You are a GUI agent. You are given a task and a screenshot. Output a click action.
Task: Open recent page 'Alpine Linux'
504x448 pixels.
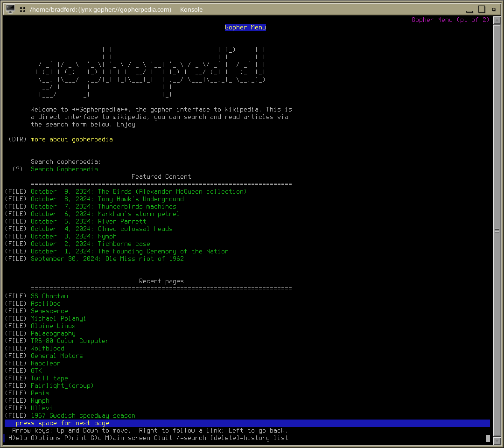click(x=53, y=326)
